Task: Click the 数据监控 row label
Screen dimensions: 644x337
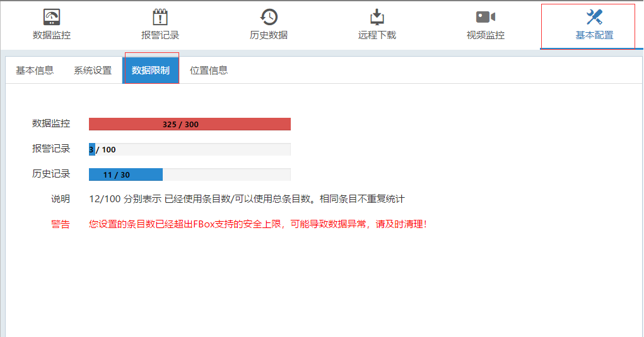Action: tap(51, 123)
